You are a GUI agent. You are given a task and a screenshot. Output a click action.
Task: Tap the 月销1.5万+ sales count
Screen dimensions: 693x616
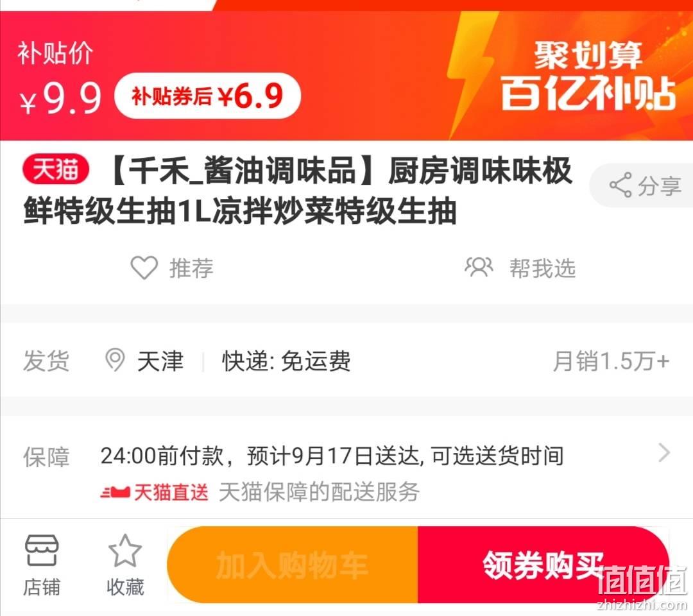click(x=612, y=361)
